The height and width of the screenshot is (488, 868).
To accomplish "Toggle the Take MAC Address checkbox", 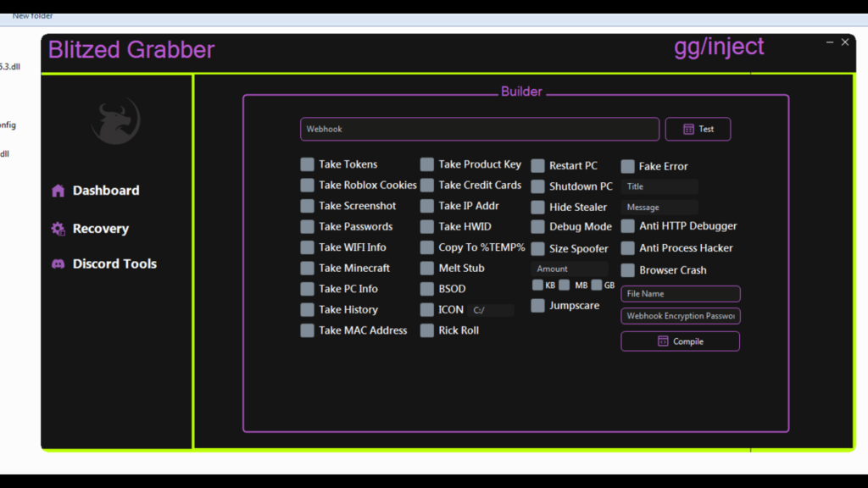I will tap(307, 330).
